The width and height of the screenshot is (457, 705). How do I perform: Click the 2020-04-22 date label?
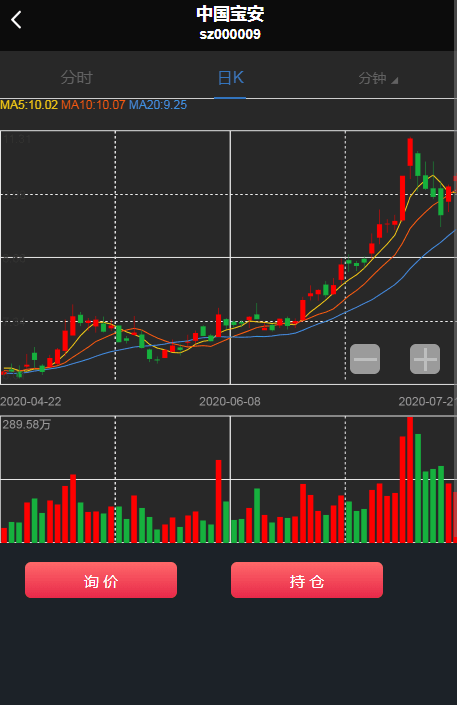pos(31,402)
